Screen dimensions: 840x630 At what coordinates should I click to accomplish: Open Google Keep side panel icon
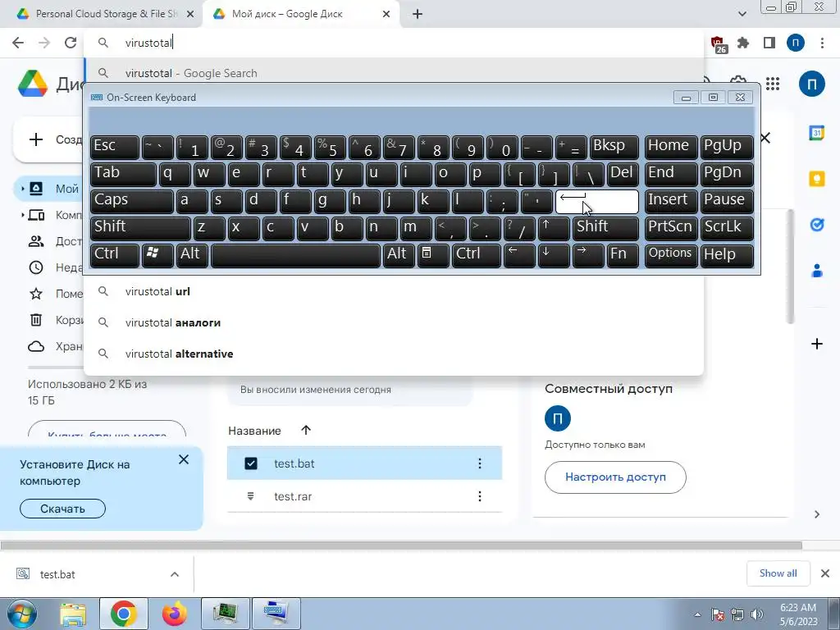click(x=816, y=179)
